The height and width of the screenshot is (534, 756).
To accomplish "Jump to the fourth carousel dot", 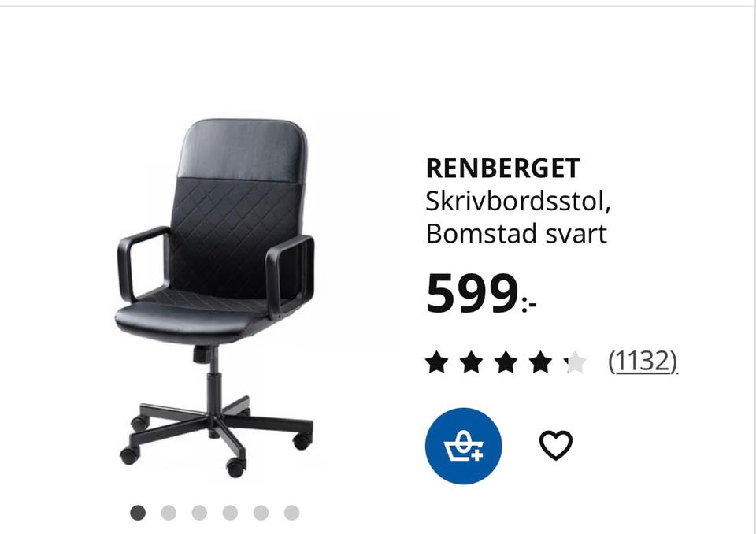I will [230, 513].
